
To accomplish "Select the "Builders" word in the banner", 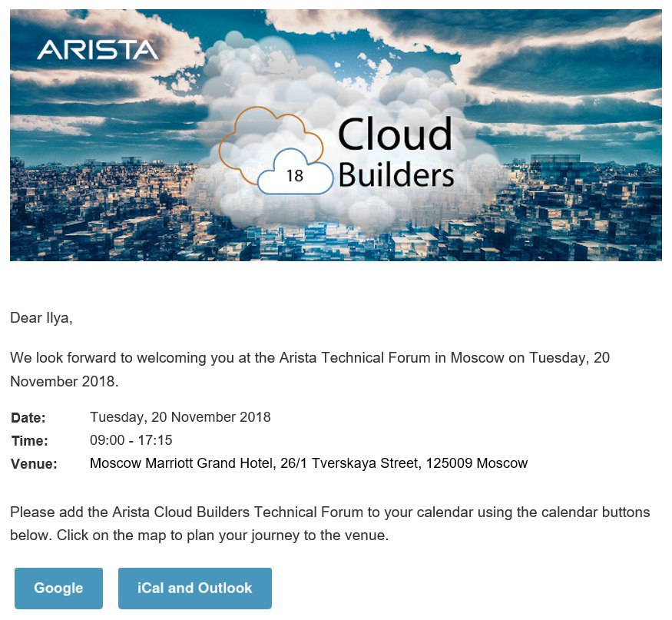I will pyautogui.click(x=396, y=174).
